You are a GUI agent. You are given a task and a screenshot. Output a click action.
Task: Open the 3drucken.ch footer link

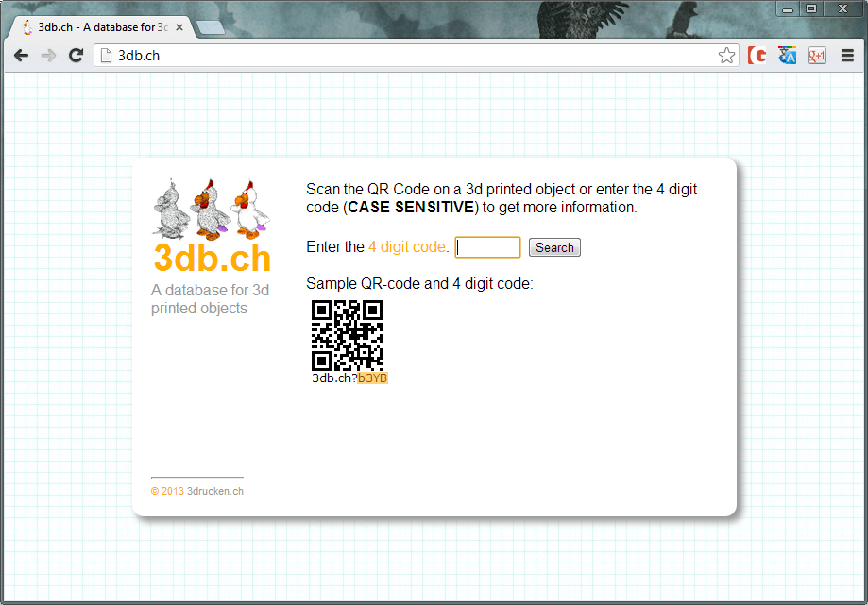coord(215,491)
